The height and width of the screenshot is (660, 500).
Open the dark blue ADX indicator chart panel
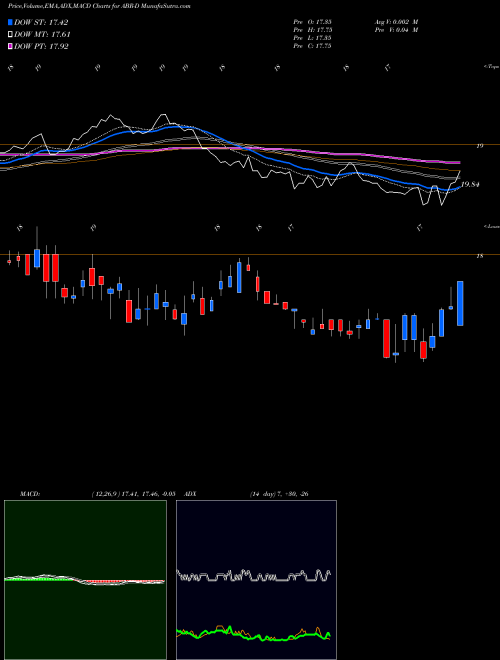coord(256,580)
